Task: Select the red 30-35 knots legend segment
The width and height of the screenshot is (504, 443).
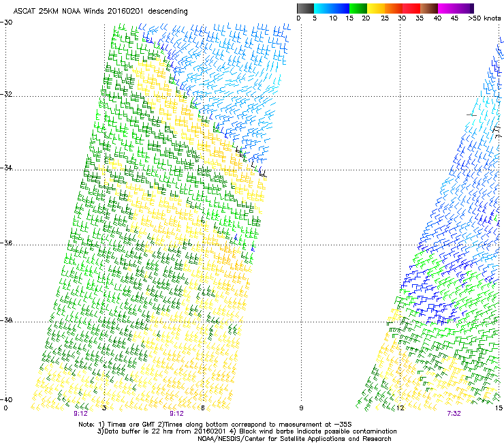Action: click(411, 8)
